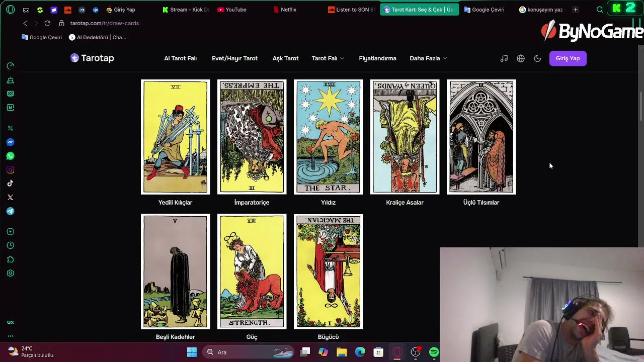Open Microsoft Store from the taskbar
Screen dimensions: 644x362
click(x=378, y=352)
